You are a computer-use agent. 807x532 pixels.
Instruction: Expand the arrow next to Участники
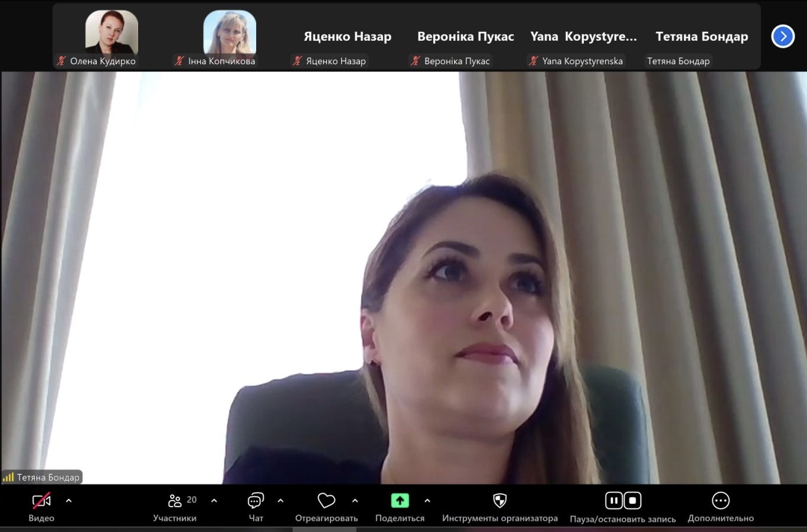[x=214, y=501]
